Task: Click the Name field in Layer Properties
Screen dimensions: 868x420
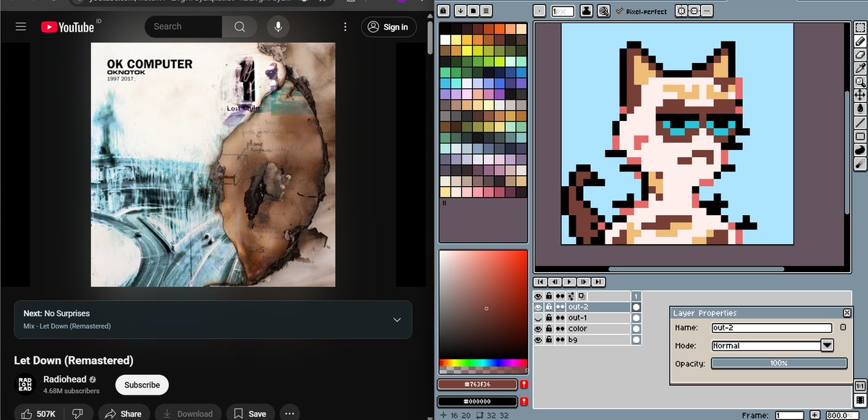Action: tap(772, 328)
